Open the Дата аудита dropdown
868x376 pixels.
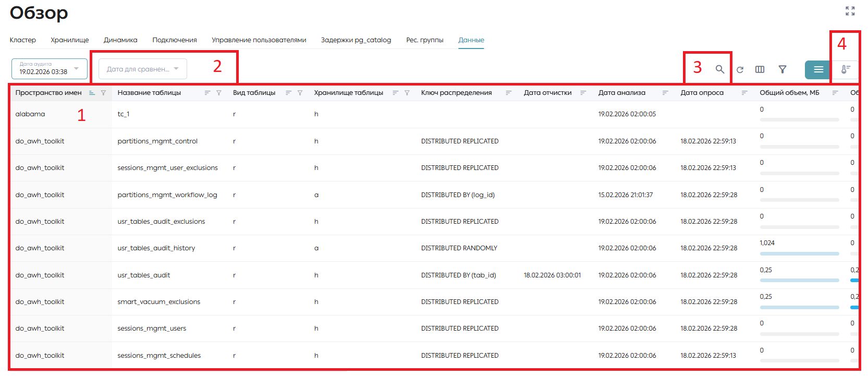pos(50,69)
